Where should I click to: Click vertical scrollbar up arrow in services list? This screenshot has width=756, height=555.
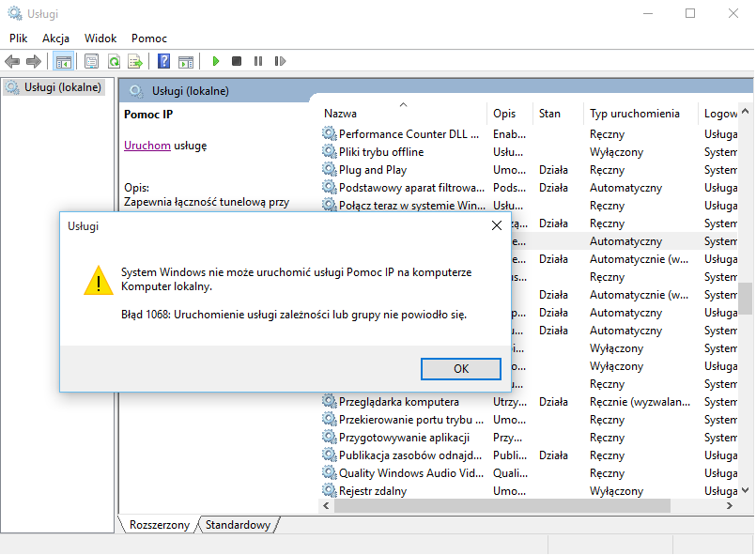point(746,112)
